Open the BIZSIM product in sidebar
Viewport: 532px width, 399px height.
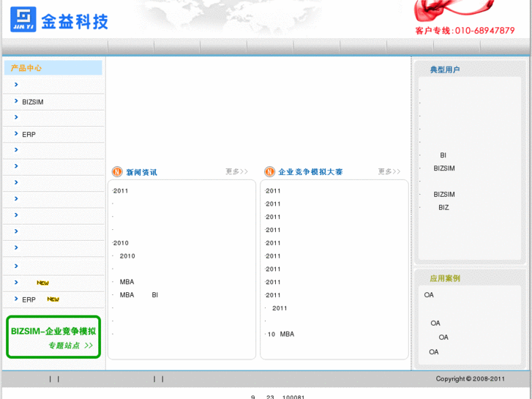33,102
